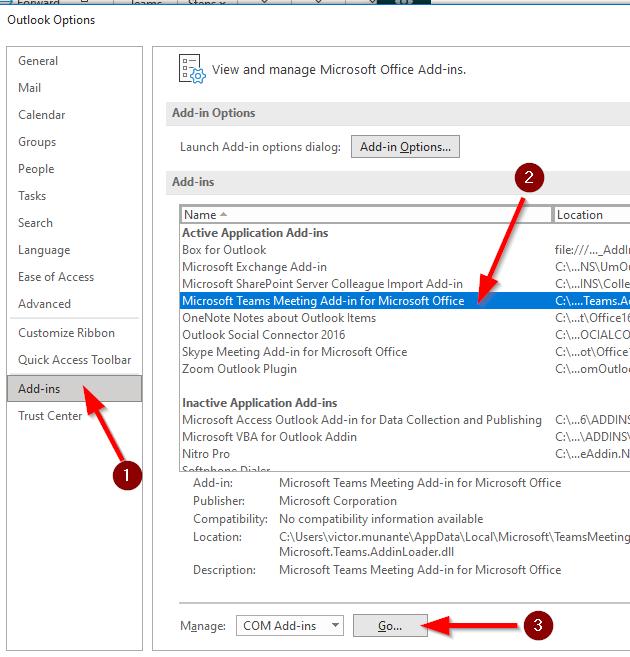
Task: Open the Calendar options category
Action: pos(42,115)
